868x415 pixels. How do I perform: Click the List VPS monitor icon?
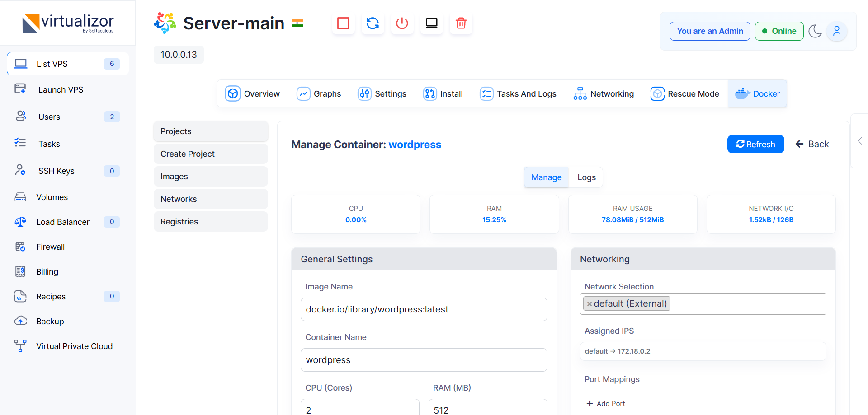(x=21, y=64)
